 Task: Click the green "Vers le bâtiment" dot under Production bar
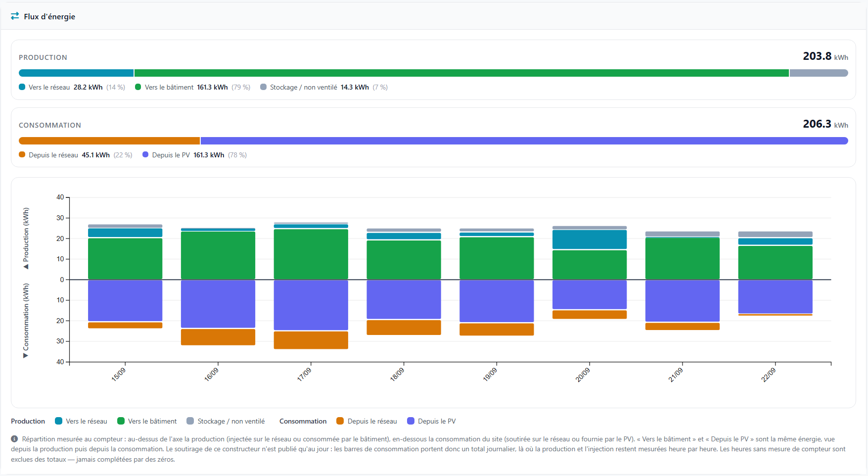coord(138,87)
